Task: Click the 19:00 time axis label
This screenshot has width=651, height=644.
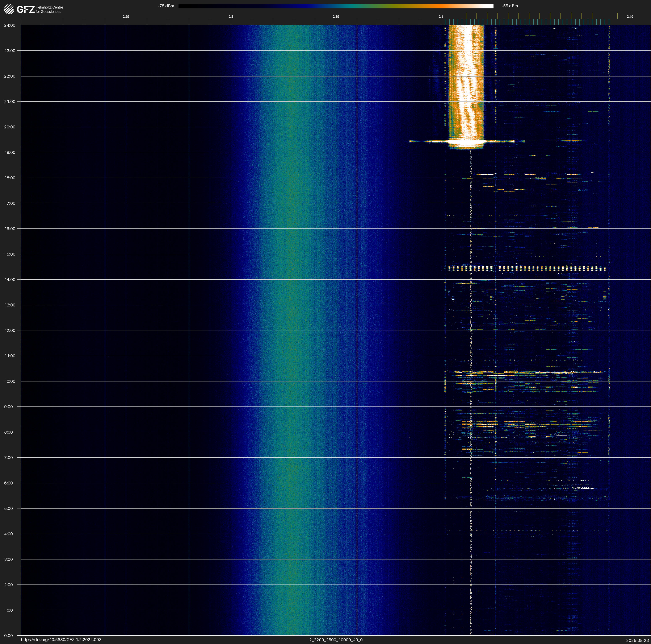Action: (x=10, y=152)
